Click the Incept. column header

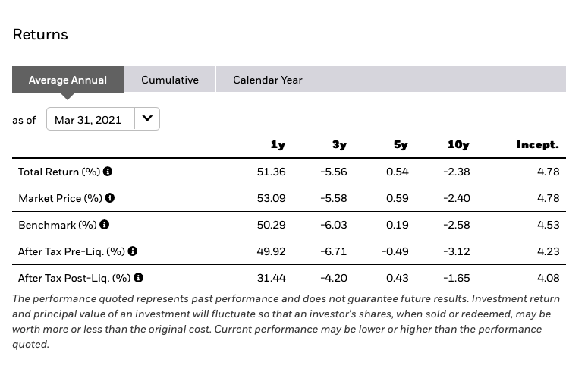tap(538, 145)
